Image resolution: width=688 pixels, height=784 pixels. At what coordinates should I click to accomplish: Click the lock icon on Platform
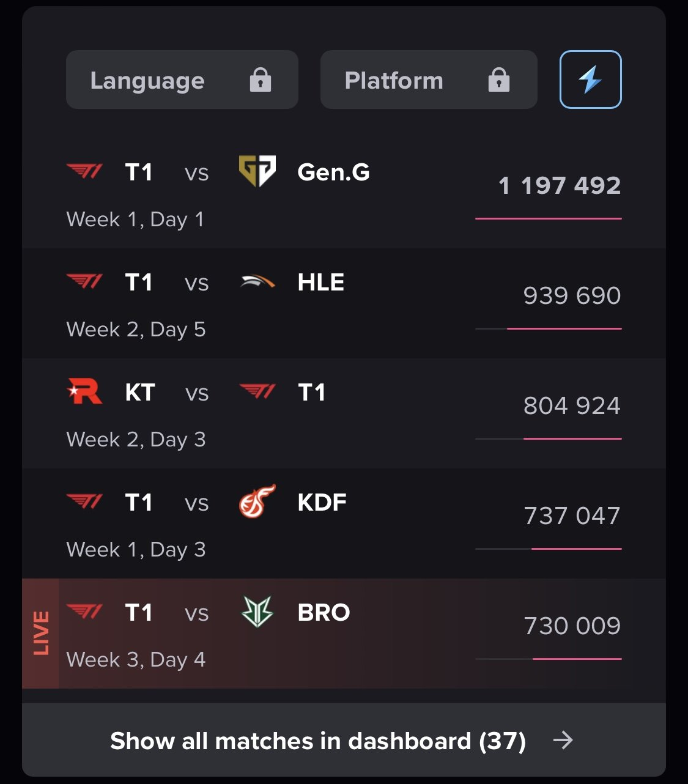498,80
